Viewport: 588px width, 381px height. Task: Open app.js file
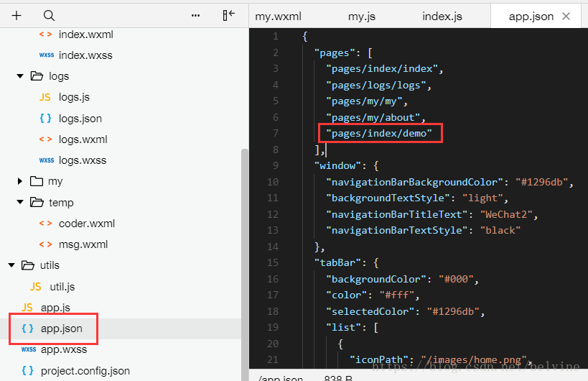tap(55, 308)
